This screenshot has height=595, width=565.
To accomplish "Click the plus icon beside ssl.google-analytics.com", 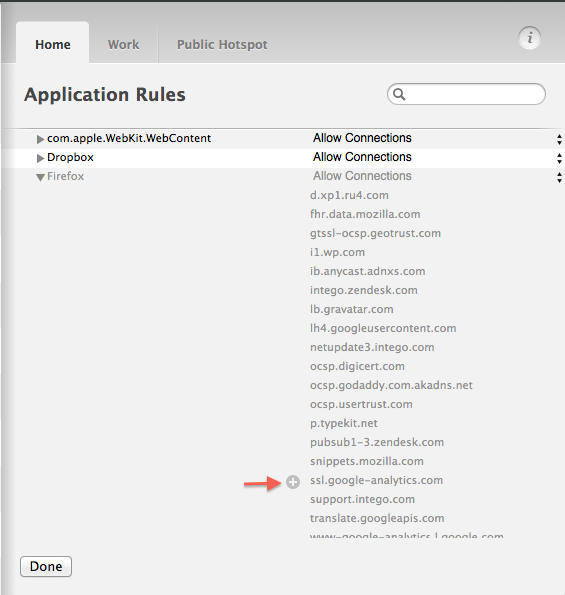I will point(293,482).
